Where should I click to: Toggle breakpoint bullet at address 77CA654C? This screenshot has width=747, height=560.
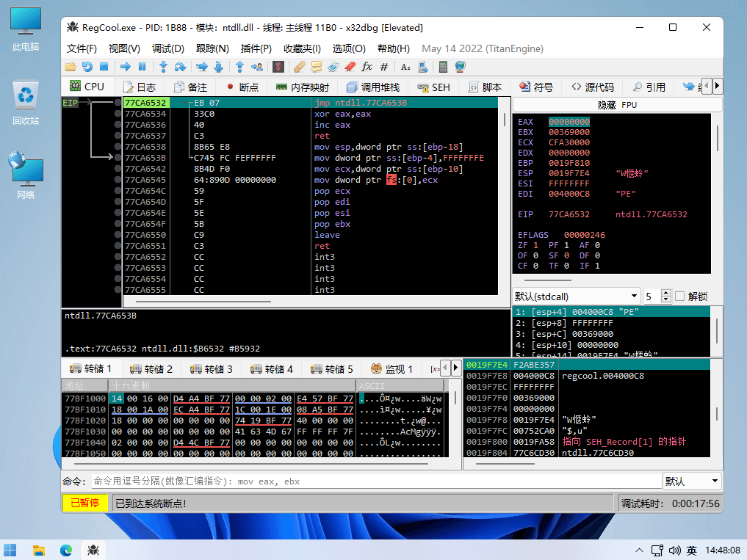tap(118, 191)
